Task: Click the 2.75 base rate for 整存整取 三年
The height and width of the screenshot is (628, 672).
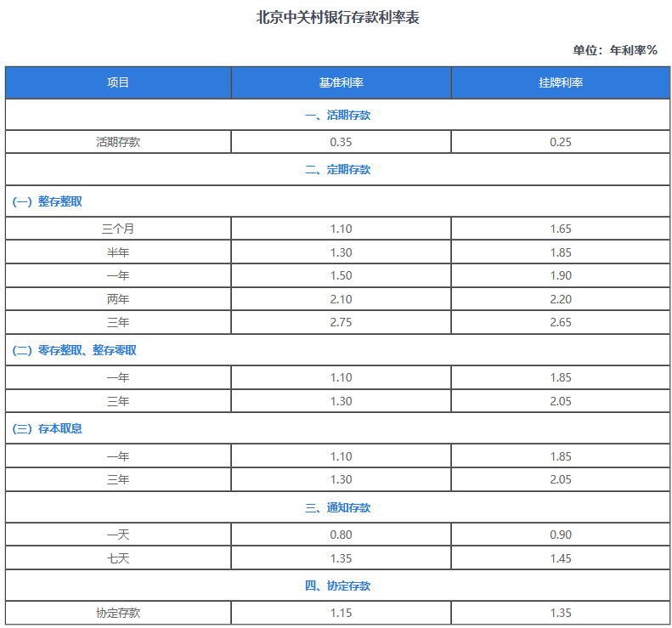Action: tap(342, 322)
